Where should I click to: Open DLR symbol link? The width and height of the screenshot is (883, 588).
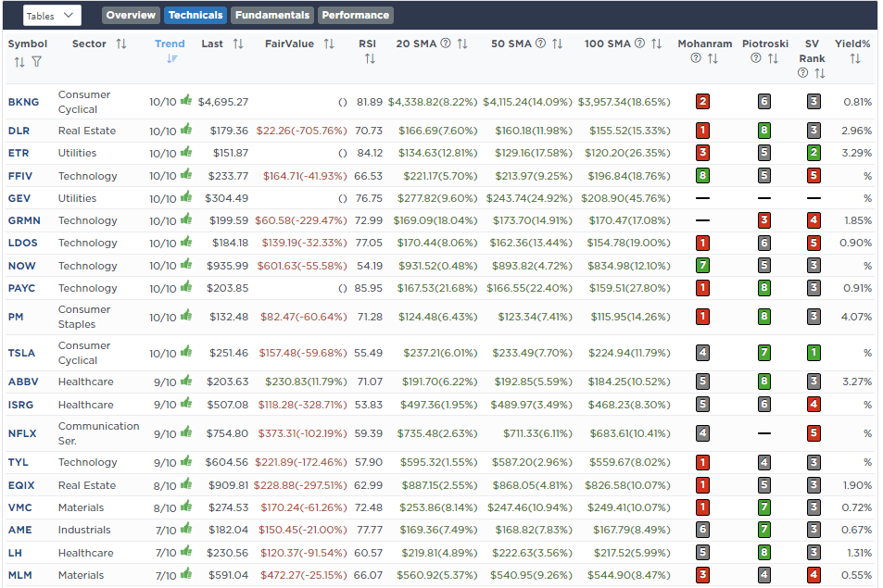coord(19,131)
